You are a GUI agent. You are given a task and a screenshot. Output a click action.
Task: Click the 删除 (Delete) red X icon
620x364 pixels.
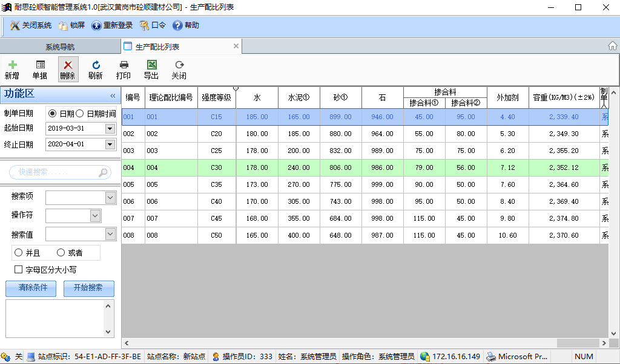[68, 65]
